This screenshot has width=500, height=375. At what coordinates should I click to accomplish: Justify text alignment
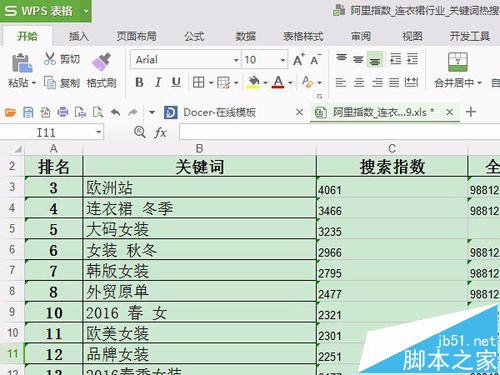coord(394,82)
